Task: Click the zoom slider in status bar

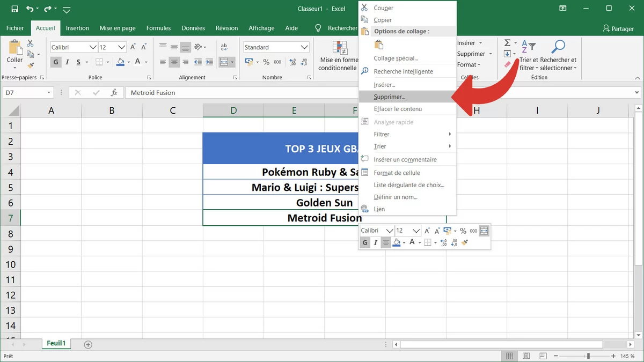Action: pyautogui.click(x=589, y=356)
